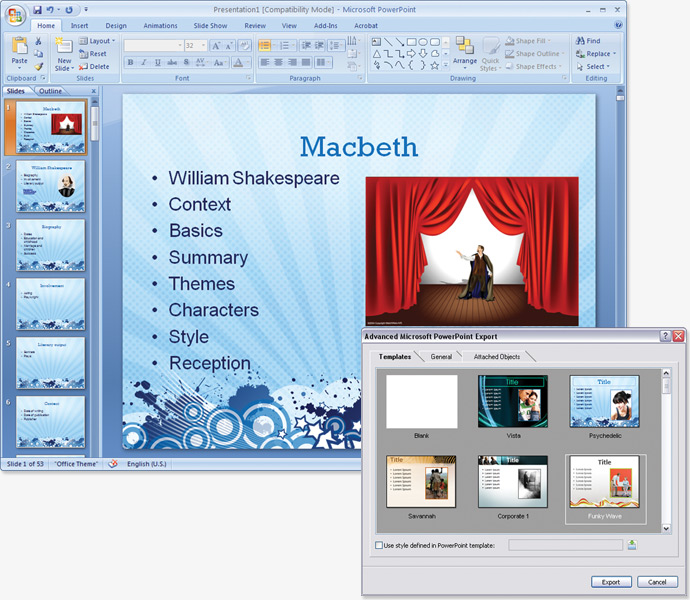Click the round Office button
This screenshot has height=600, width=690.
tap(15, 15)
